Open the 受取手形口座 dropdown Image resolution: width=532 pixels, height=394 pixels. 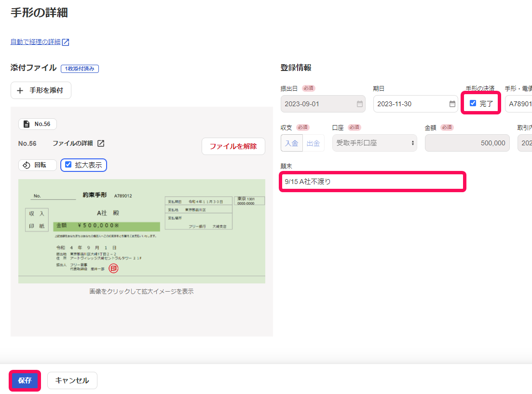[375, 143]
